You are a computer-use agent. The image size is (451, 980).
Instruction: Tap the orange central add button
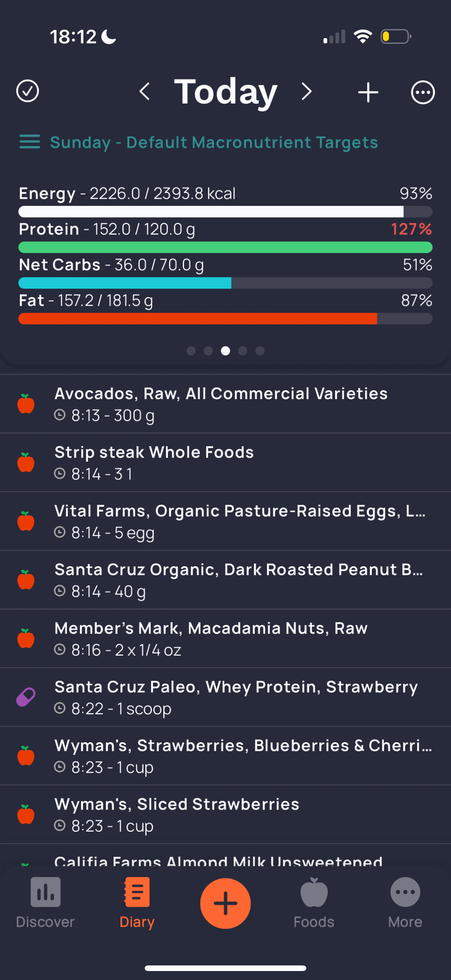click(x=225, y=903)
